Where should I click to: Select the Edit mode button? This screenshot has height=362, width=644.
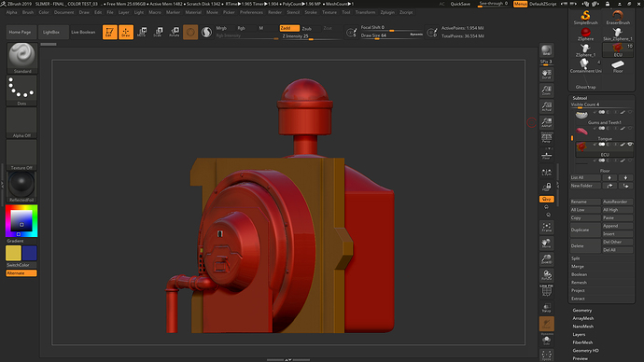coord(109,32)
